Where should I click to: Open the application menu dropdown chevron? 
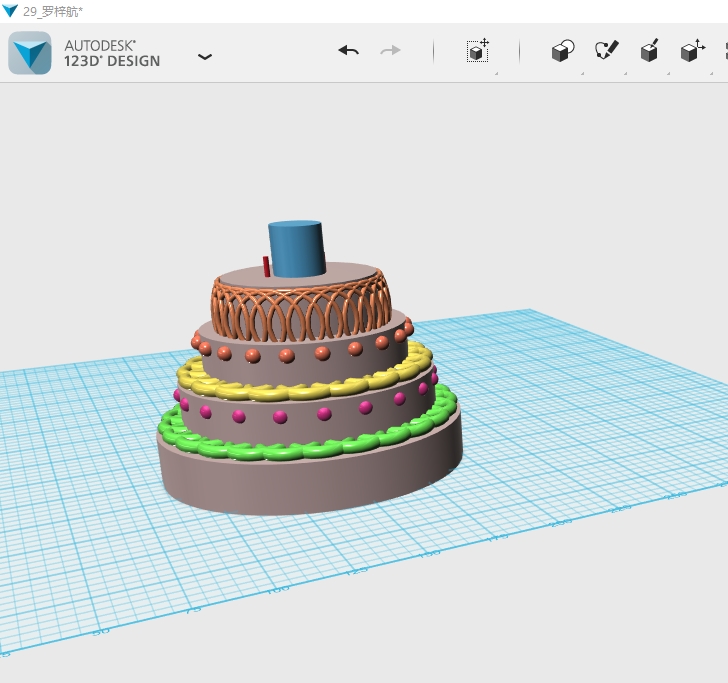tap(205, 57)
